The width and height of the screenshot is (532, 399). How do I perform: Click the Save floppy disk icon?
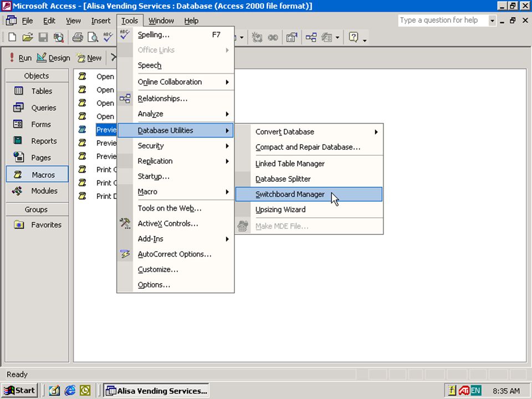(x=43, y=37)
